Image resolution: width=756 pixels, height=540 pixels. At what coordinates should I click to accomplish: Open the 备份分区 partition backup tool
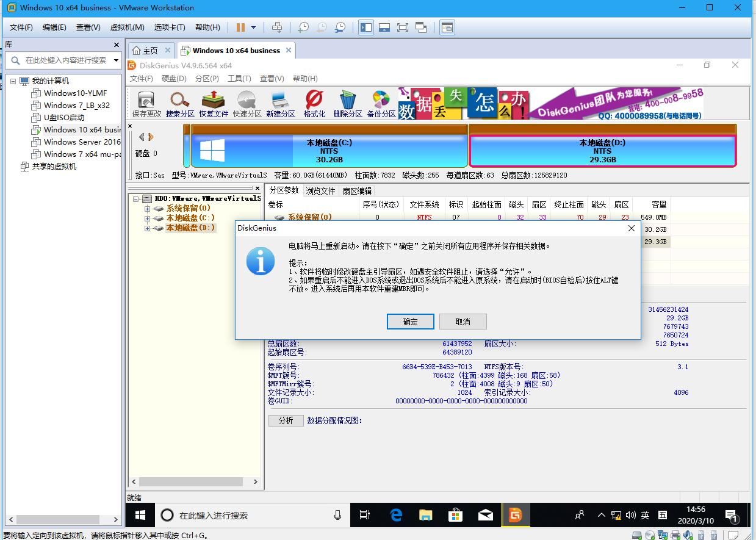[381, 103]
